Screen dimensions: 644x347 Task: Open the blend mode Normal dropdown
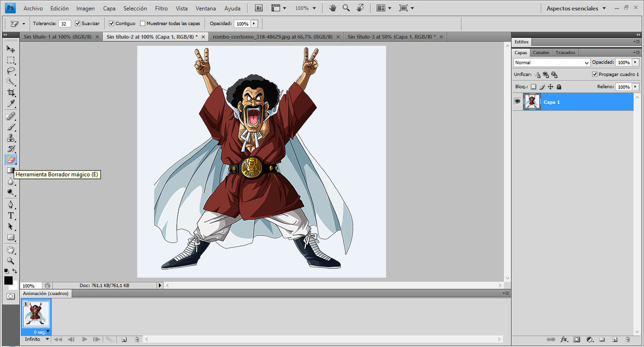(x=552, y=62)
